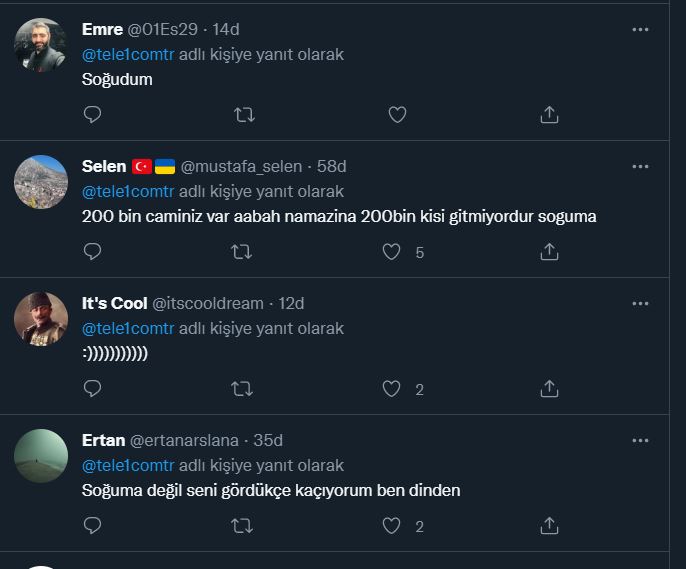The image size is (686, 569).
Task: Reply to Selen's tweet
Action: pos(93,252)
